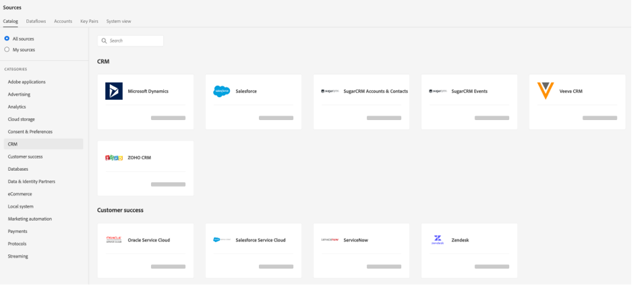Click the Veeva CRM card button placeholder
This screenshot has width=644, height=288.
pos(600,118)
